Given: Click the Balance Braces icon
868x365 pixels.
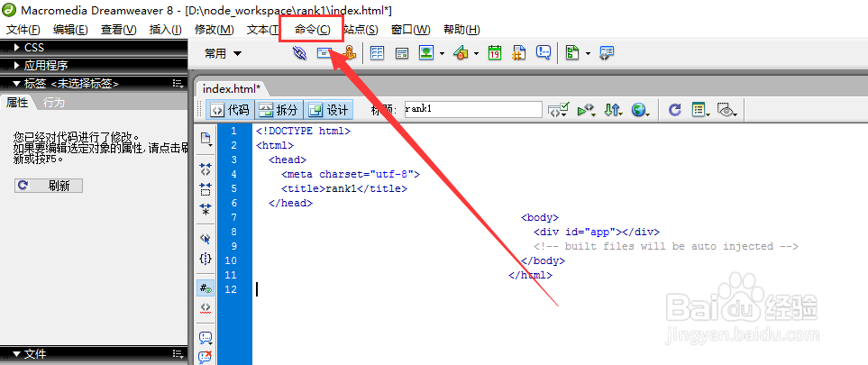Looking at the screenshot, I should tap(206, 259).
